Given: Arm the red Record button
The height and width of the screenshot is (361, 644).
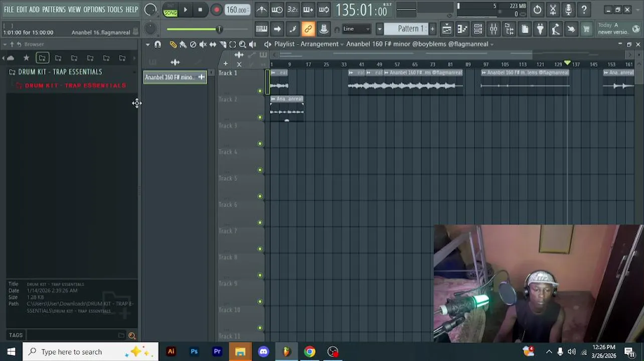Looking at the screenshot, I should tap(216, 10).
